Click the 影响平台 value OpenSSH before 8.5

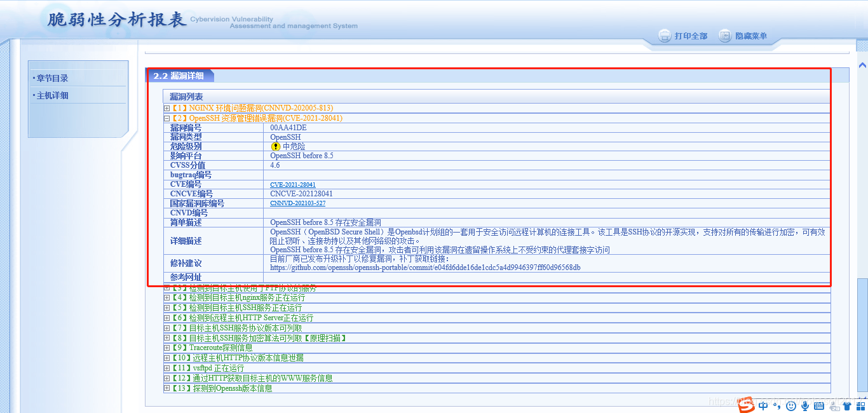click(302, 156)
